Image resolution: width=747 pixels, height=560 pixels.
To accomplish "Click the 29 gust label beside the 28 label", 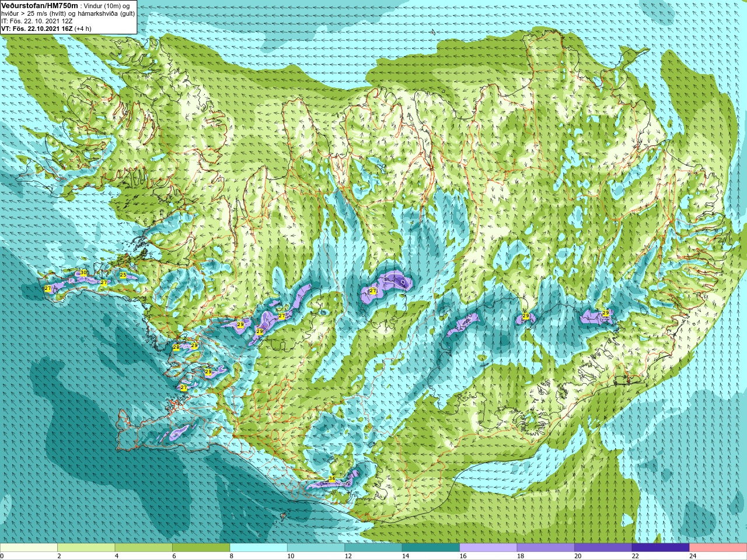I will (x=194, y=345).
